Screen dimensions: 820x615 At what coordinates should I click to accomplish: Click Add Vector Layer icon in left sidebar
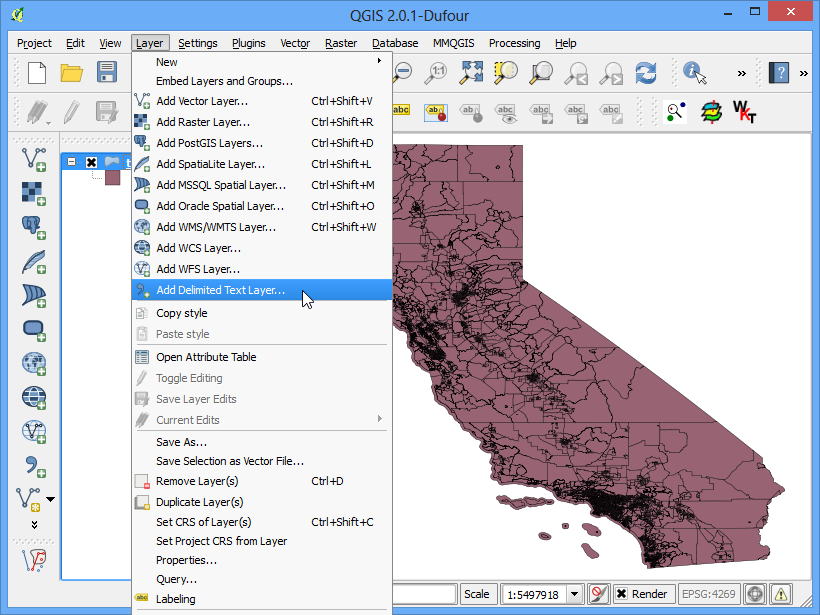[34, 160]
